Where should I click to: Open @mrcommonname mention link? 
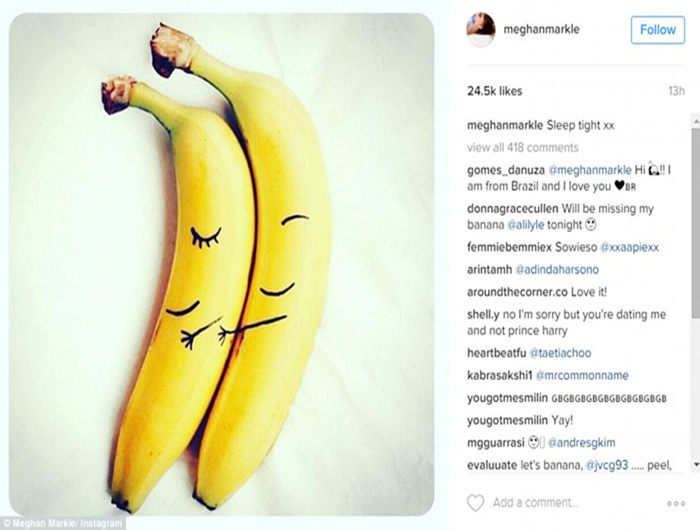(x=582, y=376)
